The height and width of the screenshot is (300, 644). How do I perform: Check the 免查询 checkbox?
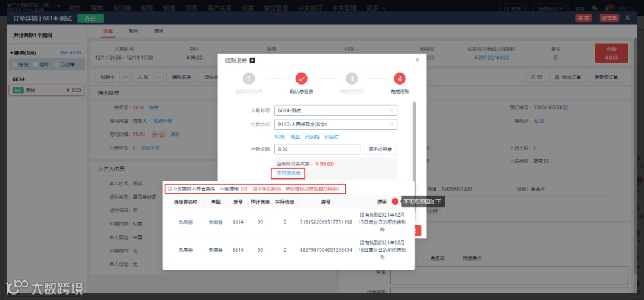click(x=425, y=258)
